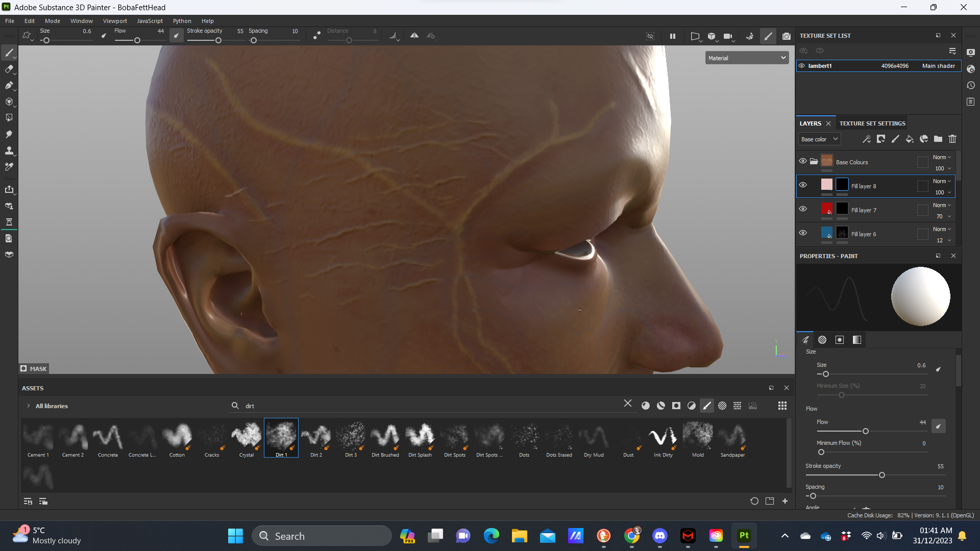Click the Export textures icon in left toolbar

click(9, 189)
